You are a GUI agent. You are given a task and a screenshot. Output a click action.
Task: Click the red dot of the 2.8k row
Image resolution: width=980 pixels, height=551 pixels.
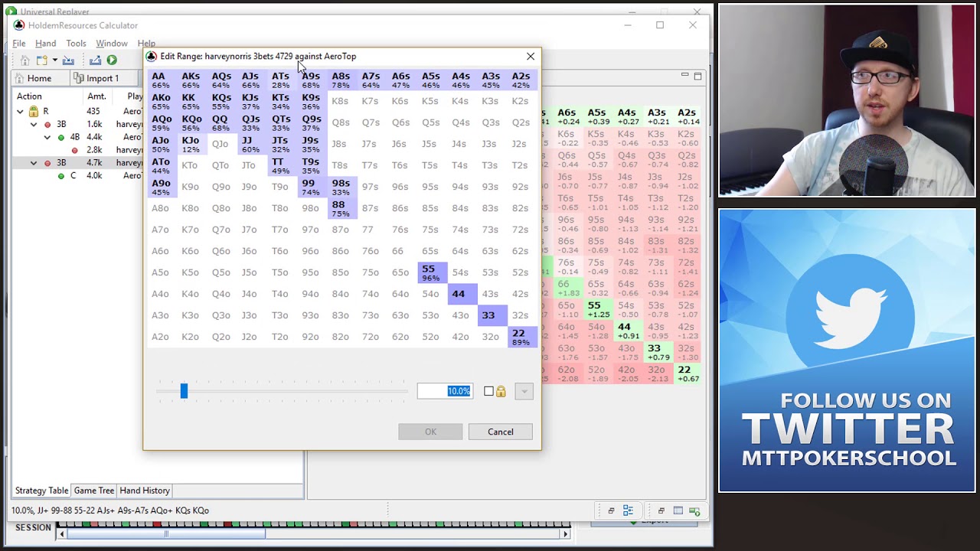point(75,150)
